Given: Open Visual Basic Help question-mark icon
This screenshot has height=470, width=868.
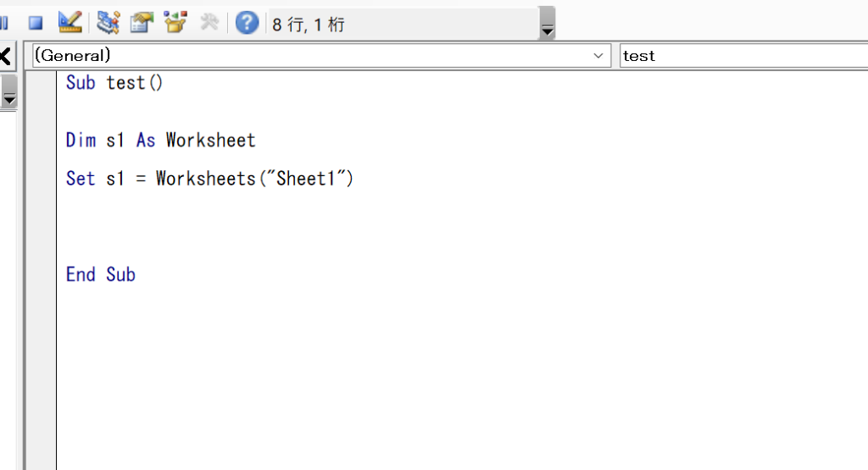Looking at the screenshot, I should tap(247, 23).
